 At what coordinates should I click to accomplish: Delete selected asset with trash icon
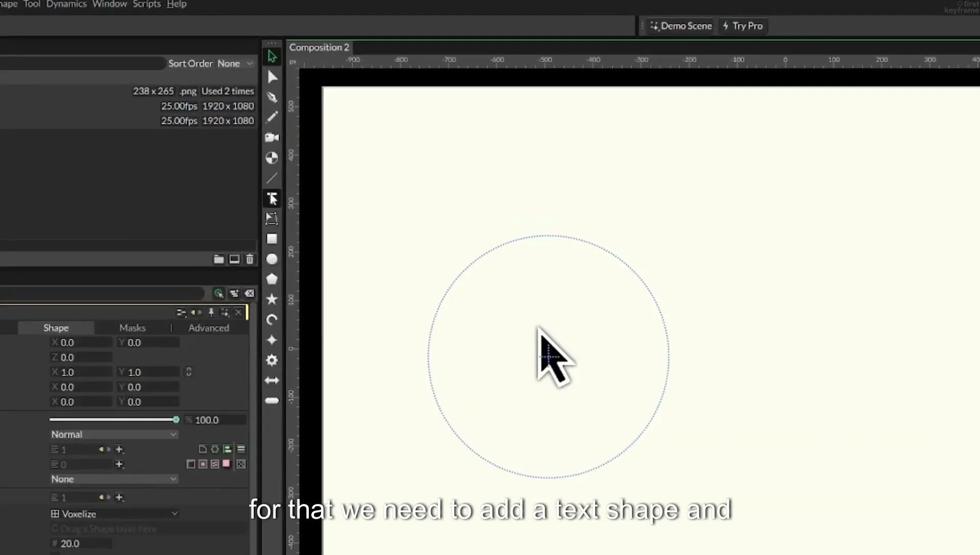(250, 259)
